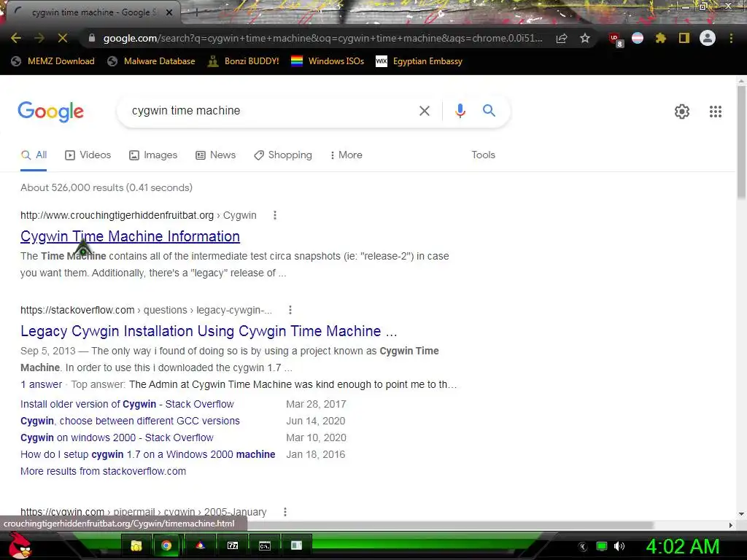Open the Bonzi BUDDY! bookmark
This screenshot has height=560, width=747.
(x=244, y=61)
